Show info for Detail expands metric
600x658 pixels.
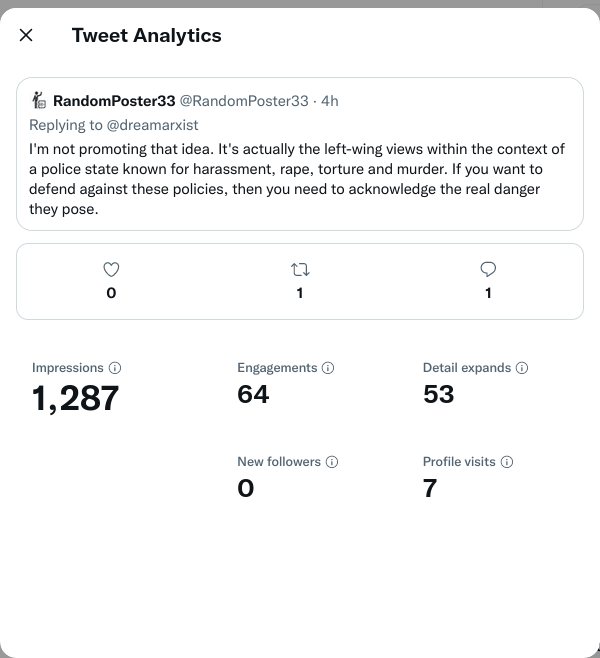(522, 368)
